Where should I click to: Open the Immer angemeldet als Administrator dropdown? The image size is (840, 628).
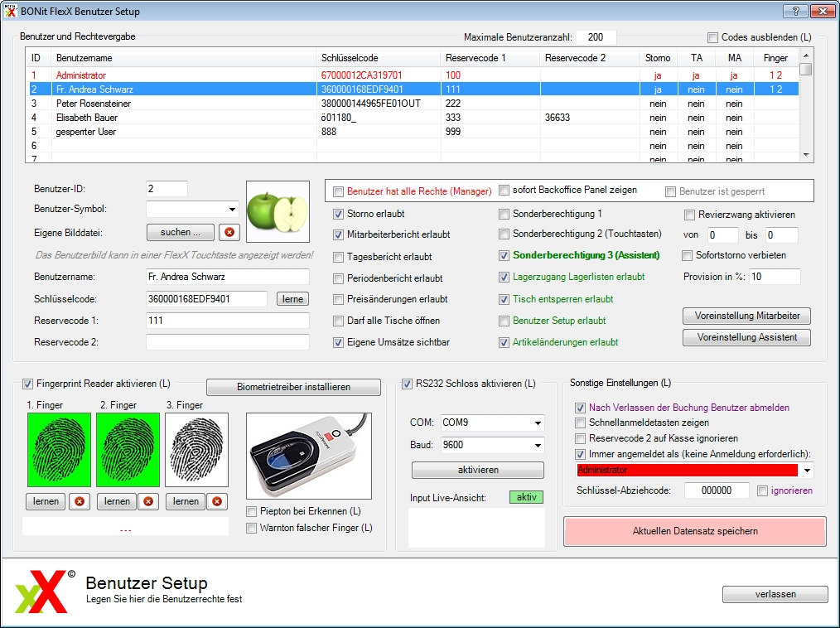point(807,471)
